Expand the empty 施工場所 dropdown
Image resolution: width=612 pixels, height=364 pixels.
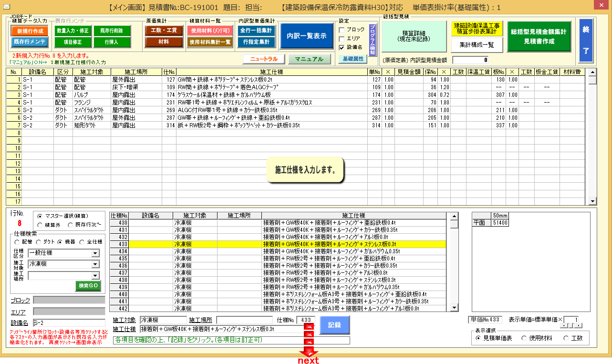[x=95, y=275]
